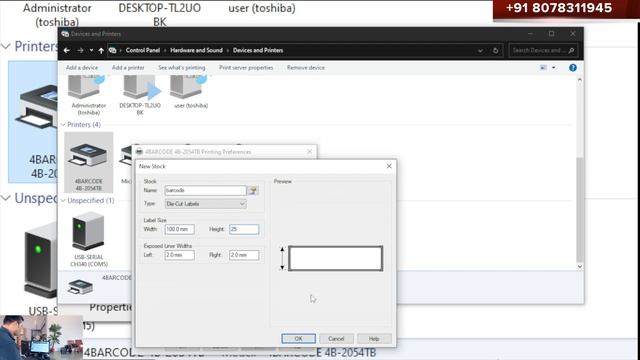Click the Search Devices search box

tap(543, 51)
